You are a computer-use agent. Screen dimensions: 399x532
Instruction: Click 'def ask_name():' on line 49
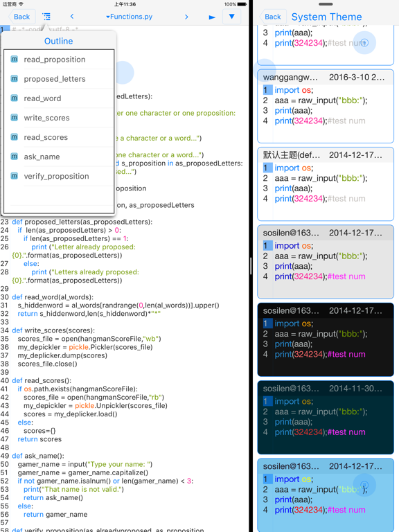37,456
